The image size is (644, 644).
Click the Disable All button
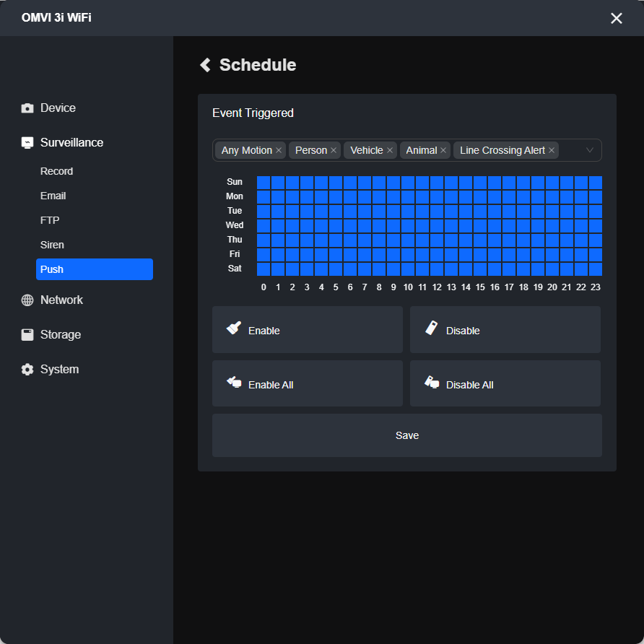(x=505, y=383)
